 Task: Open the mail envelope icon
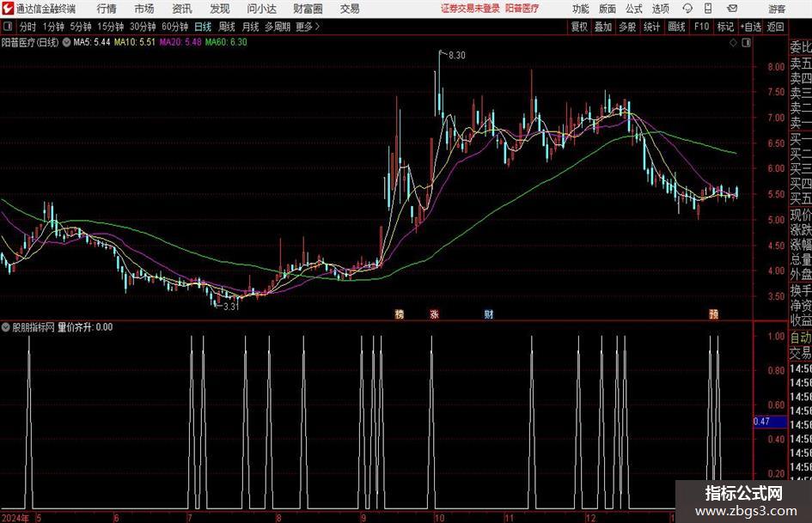pyautogui.click(x=732, y=9)
